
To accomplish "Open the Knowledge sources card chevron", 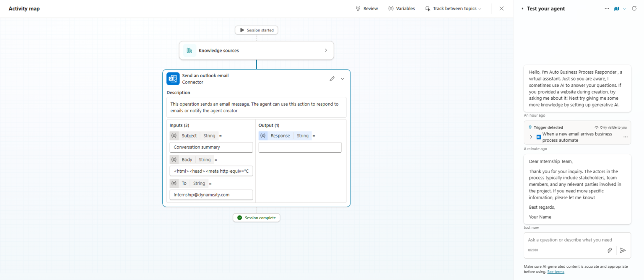I will 326,50.
